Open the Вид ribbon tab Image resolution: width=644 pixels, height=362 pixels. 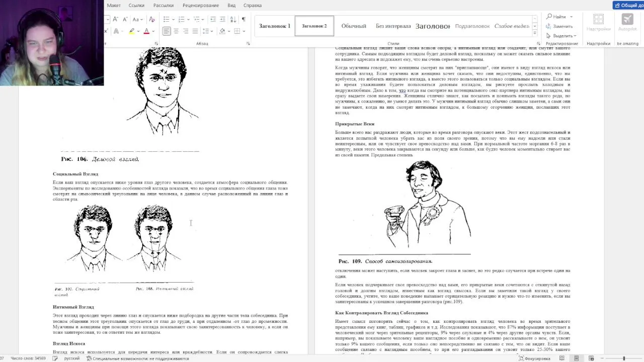pyautogui.click(x=231, y=6)
